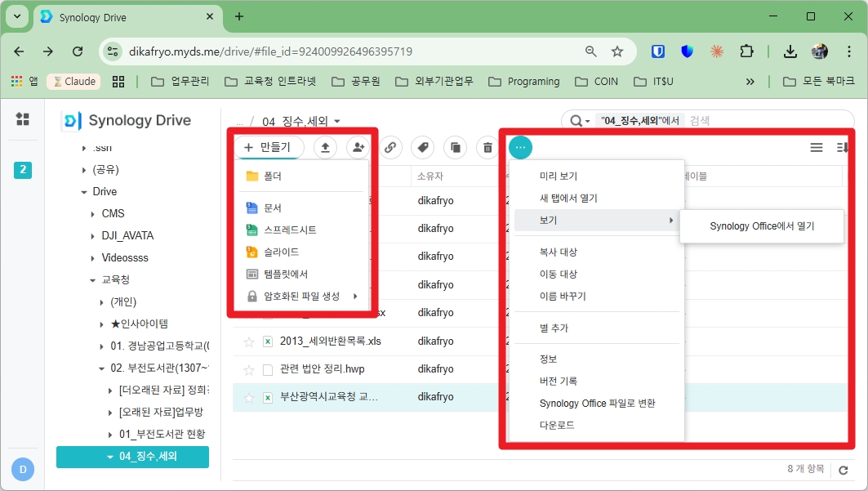Screen dimensions: 868x491
Task: Open the label tag icon in toolbar
Action: (423, 147)
